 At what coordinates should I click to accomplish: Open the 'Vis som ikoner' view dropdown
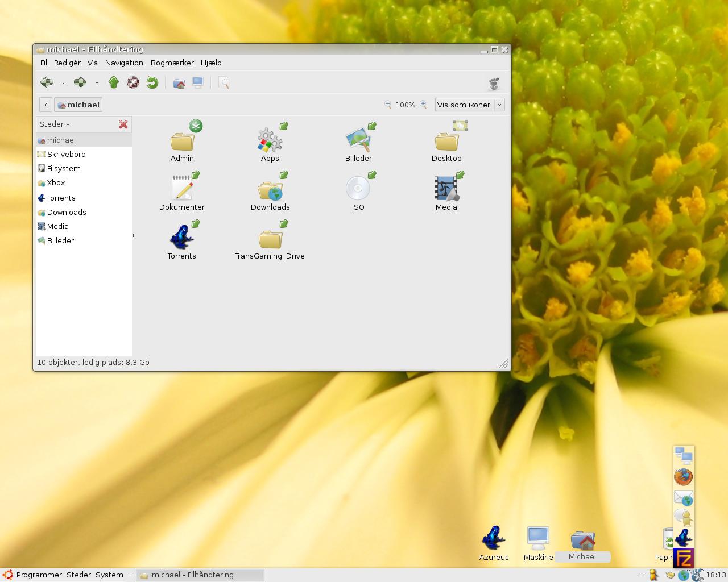point(470,105)
